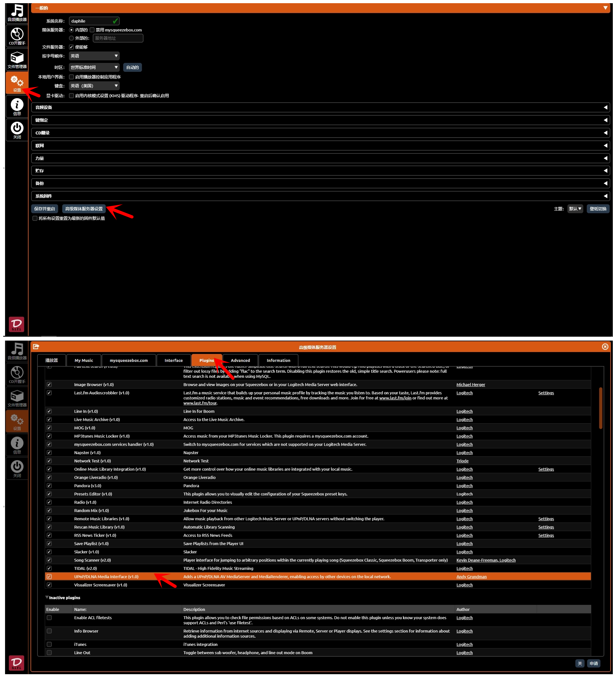Image resolution: width=616 pixels, height=678 pixels.
Task: Click the plugin list vertical scrollbar
Action: tap(600, 408)
